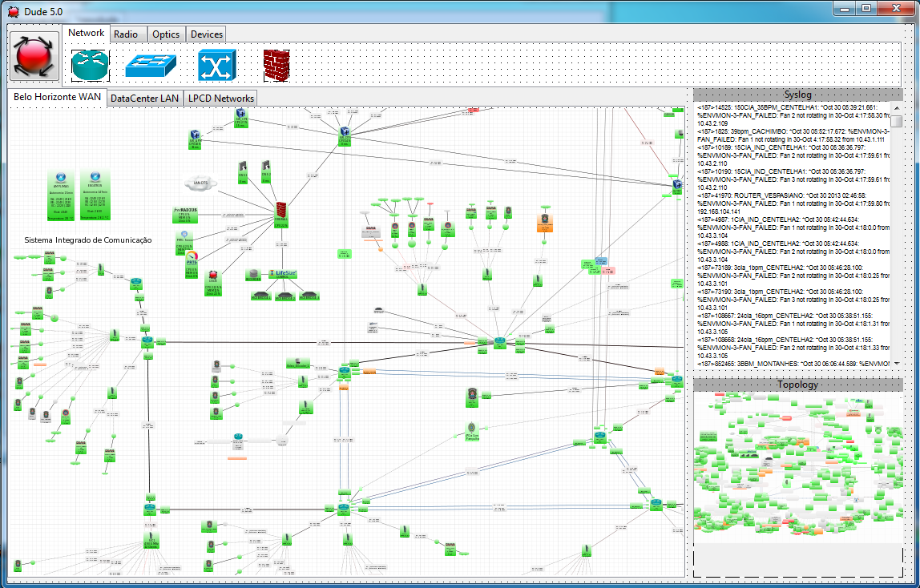This screenshot has height=588, width=920.
Task: Select the PRTG gauge node
Action: tap(192, 264)
